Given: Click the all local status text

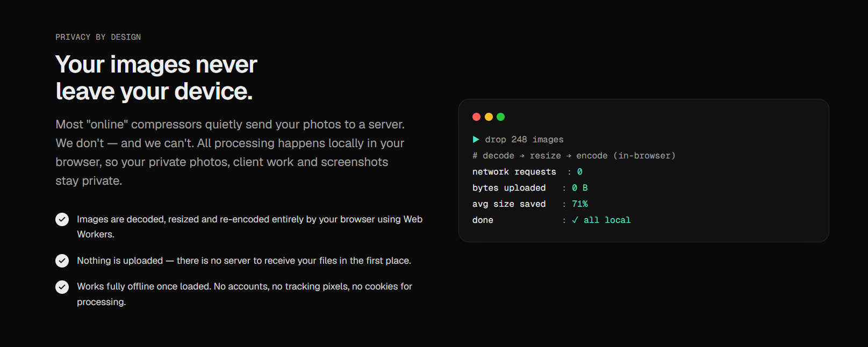Looking at the screenshot, I should pos(607,220).
